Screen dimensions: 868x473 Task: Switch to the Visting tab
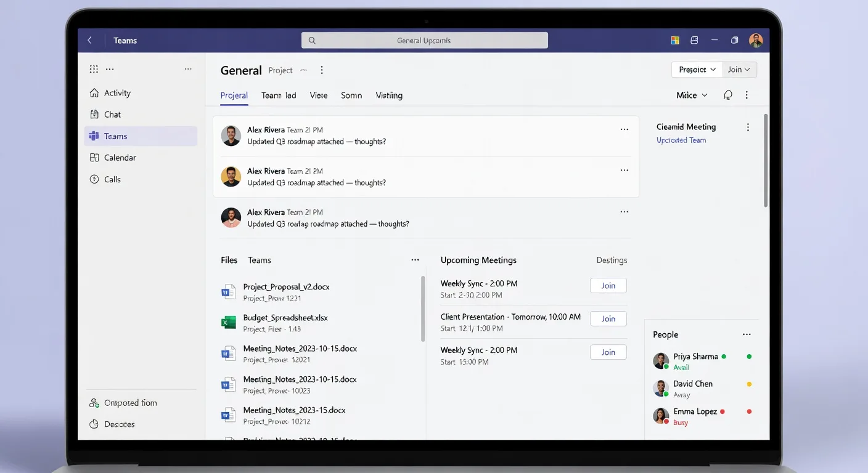(x=388, y=95)
